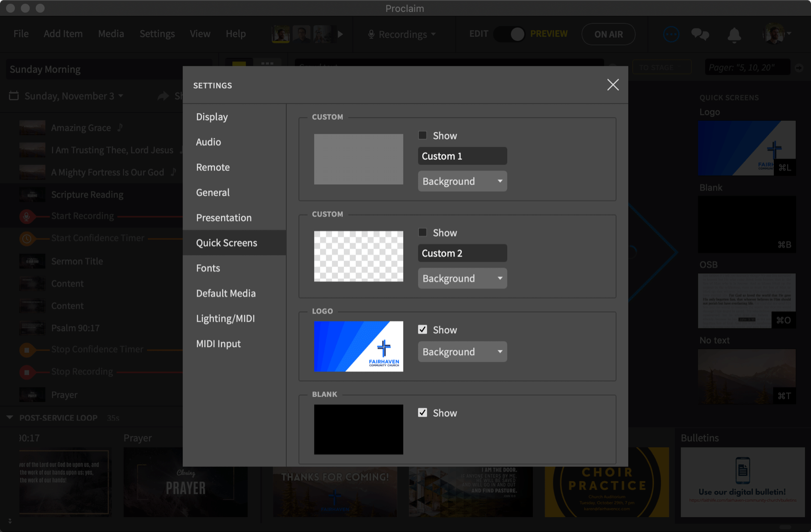Click the TO STAGE button
Screen dimensions: 811x532
click(x=662, y=67)
